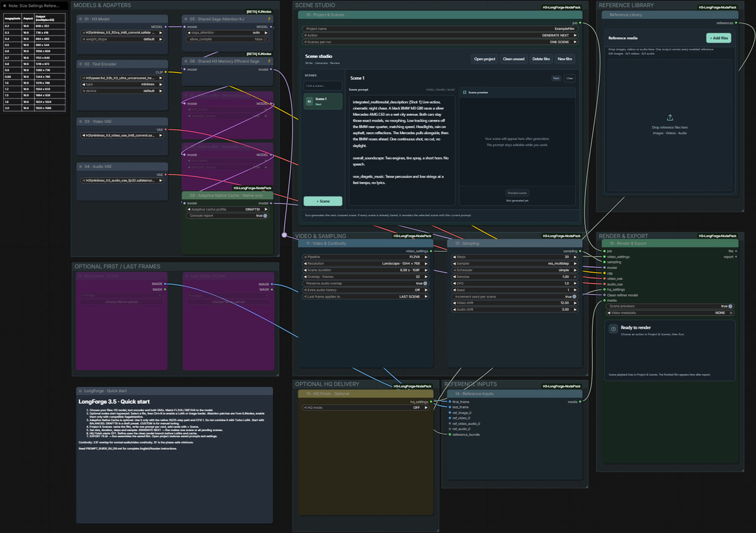The image size is (756, 533).
Task: Select Scene 1 in the scenes list
Action: (x=323, y=101)
